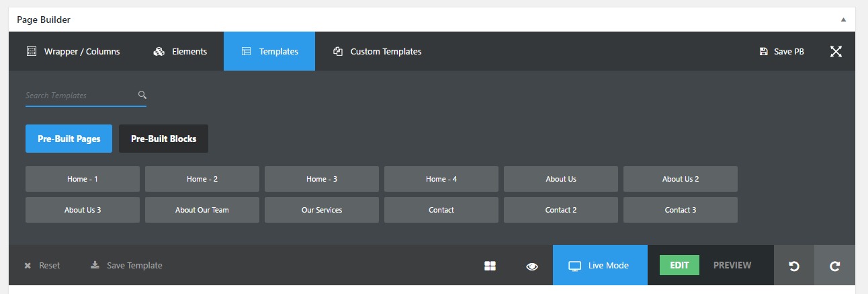
Task: Switch to Custom Templates tab
Action: [x=378, y=51]
